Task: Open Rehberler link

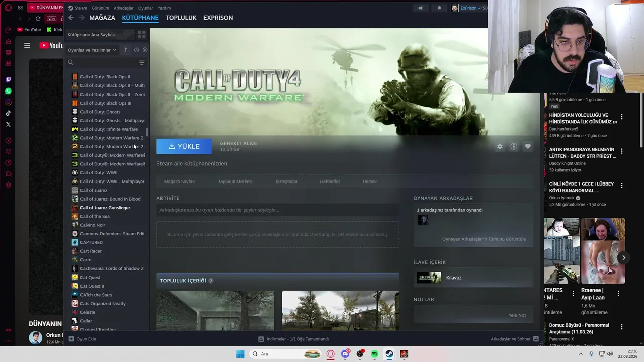Action: point(330,182)
